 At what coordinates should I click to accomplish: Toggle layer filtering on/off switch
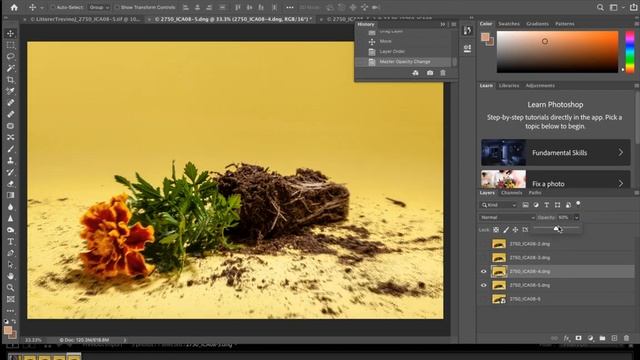tap(578, 203)
